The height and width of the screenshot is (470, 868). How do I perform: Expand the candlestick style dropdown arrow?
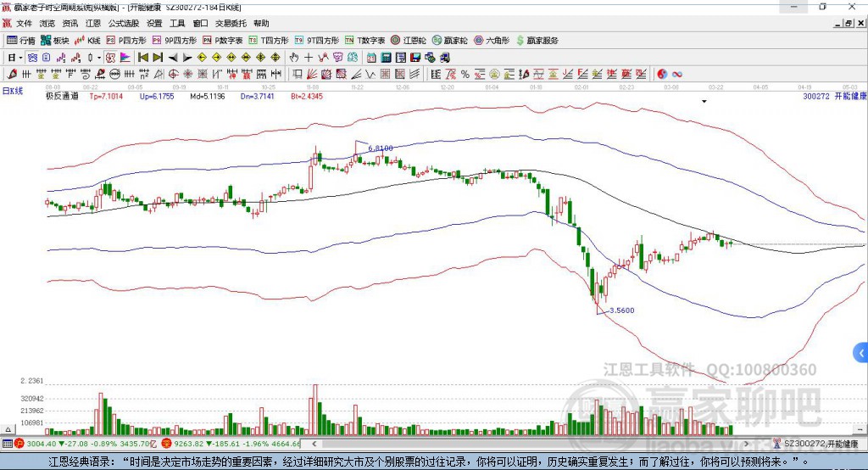pos(99,58)
